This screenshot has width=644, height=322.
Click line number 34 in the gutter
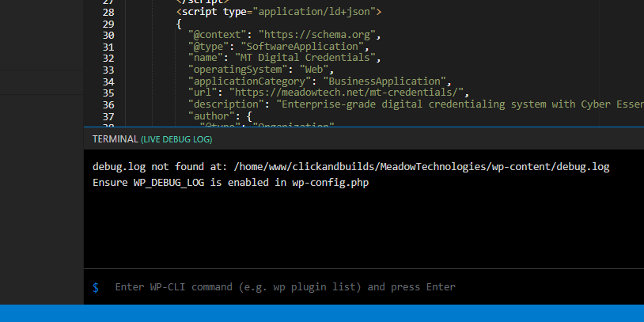108,81
